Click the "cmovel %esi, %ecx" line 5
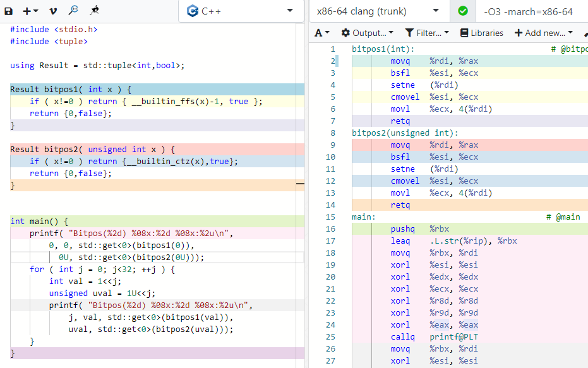588x368 pixels. [x=435, y=97]
